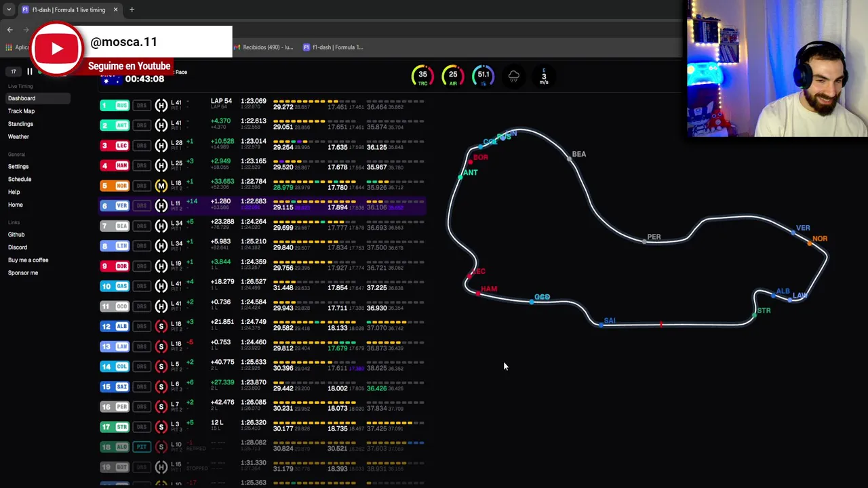Select the LEC driver tag in position 3
The width and height of the screenshot is (868, 488).
(115, 145)
